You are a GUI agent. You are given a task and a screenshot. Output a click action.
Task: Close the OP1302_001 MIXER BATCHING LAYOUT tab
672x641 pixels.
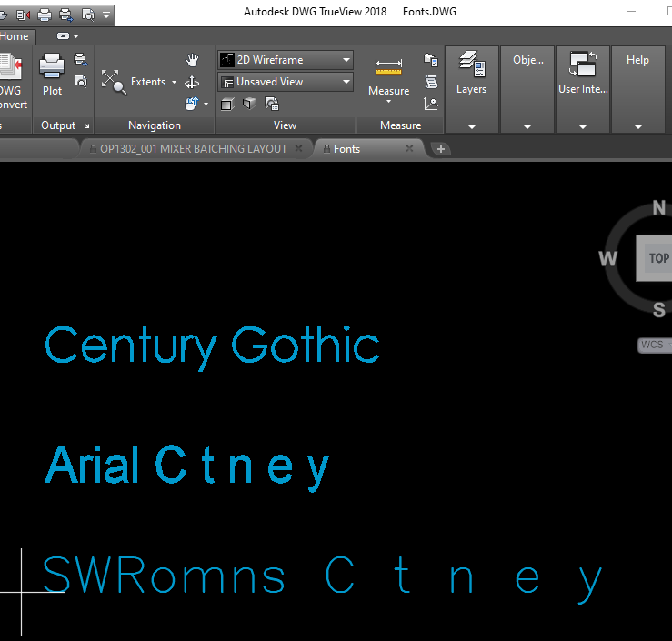click(x=298, y=148)
